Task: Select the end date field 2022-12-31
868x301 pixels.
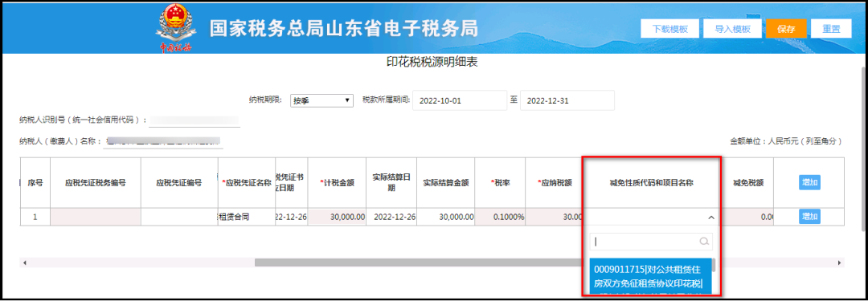Action: click(567, 100)
